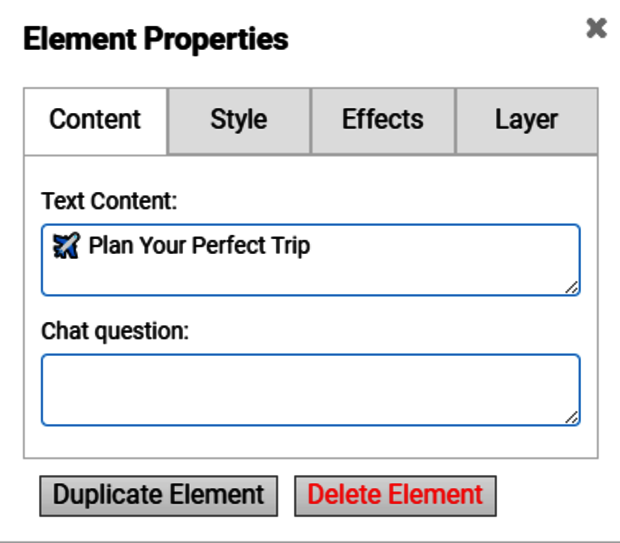
Task: Place cursor on the word "Perfect"
Action: click(x=228, y=245)
